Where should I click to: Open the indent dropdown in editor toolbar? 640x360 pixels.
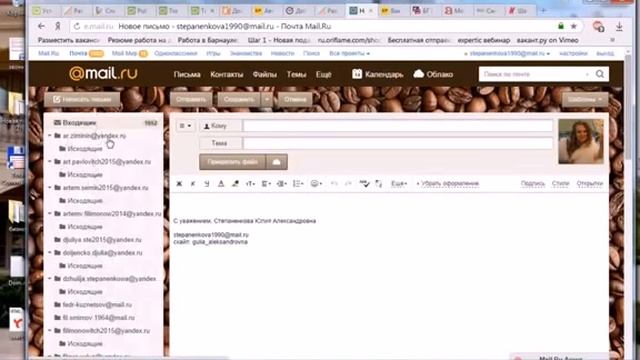(x=282, y=184)
